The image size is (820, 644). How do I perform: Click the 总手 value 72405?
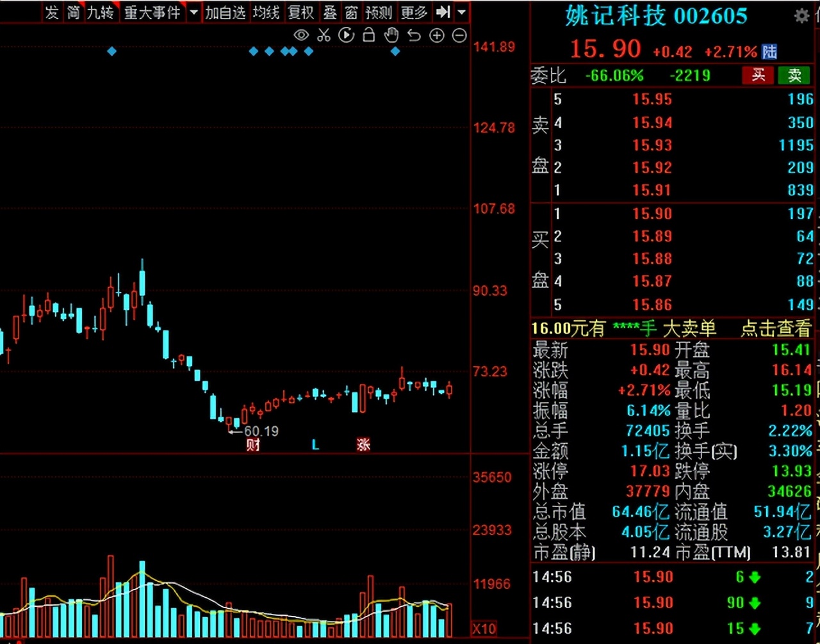pos(648,431)
